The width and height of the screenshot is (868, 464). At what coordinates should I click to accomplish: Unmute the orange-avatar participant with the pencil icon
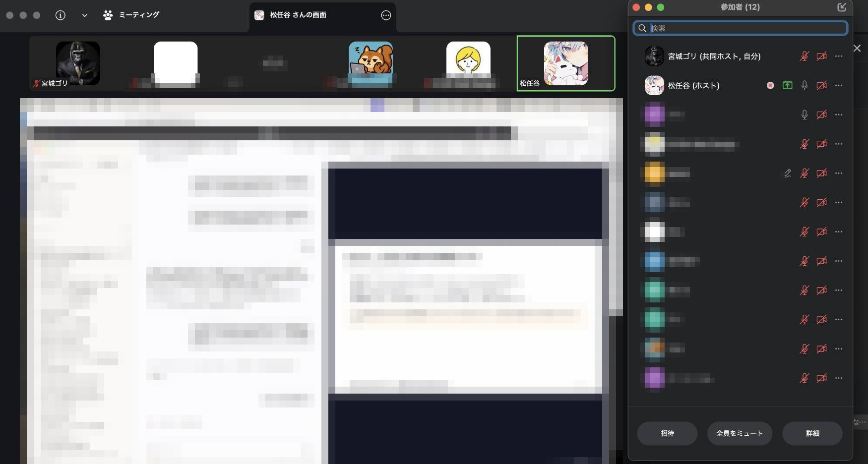click(805, 173)
